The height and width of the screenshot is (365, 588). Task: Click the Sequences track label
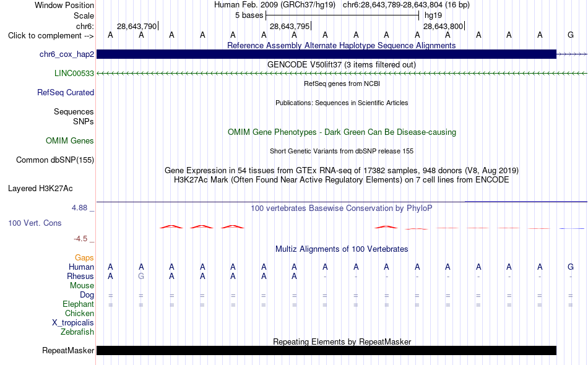point(74,112)
